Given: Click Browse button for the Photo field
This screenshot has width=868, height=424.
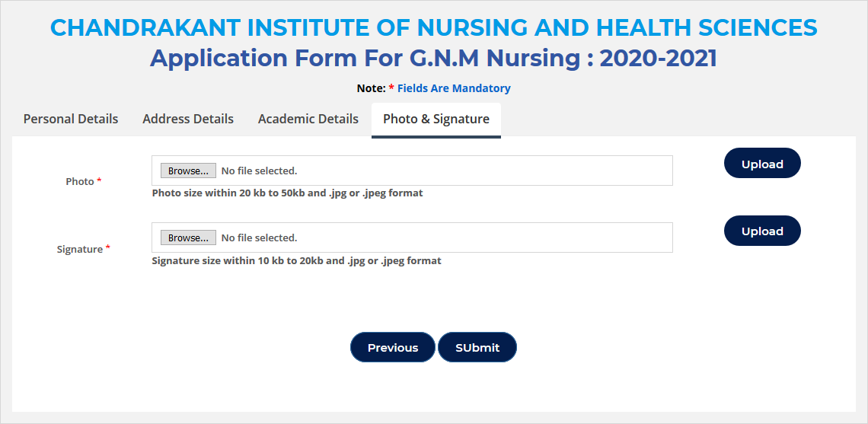Looking at the screenshot, I should (x=188, y=171).
